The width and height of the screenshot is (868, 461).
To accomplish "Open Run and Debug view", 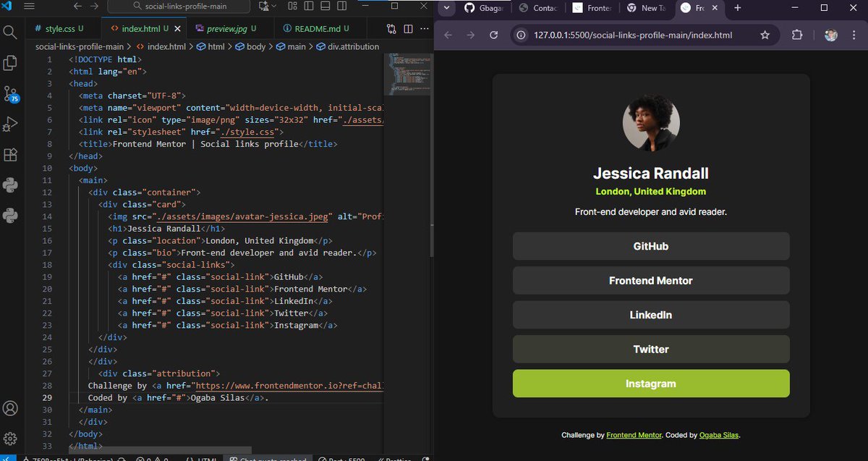I will [x=10, y=124].
